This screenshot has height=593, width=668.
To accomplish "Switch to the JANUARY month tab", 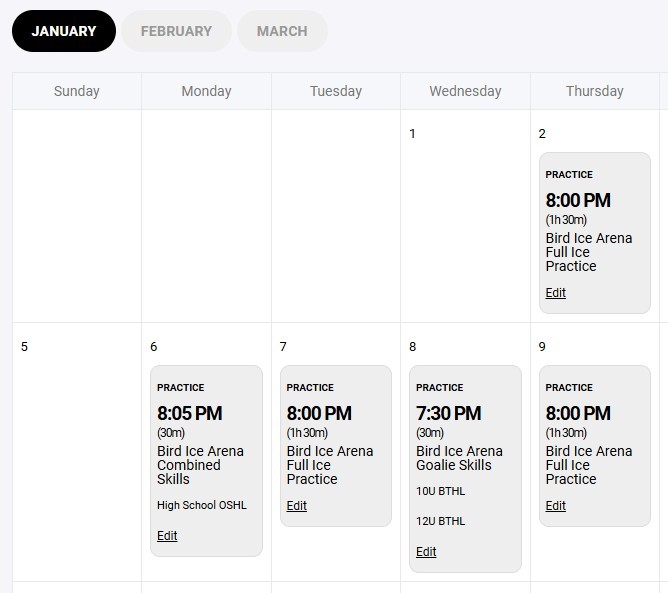I will click(x=64, y=31).
